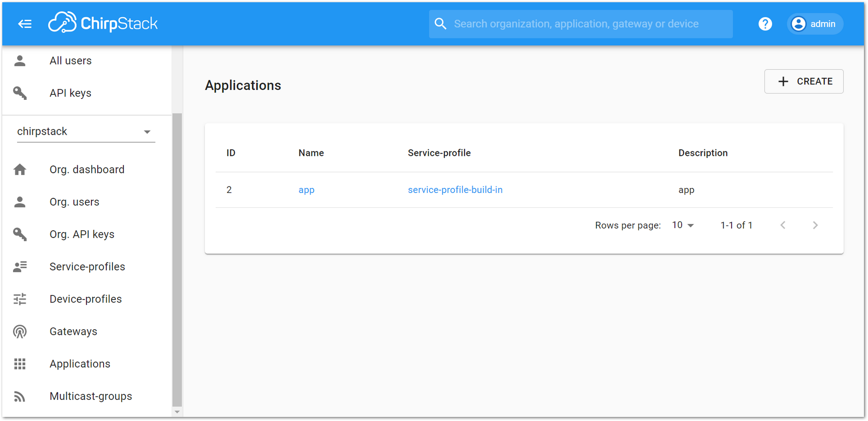
Task: Open the chirpstack organization selector
Action: (x=86, y=131)
